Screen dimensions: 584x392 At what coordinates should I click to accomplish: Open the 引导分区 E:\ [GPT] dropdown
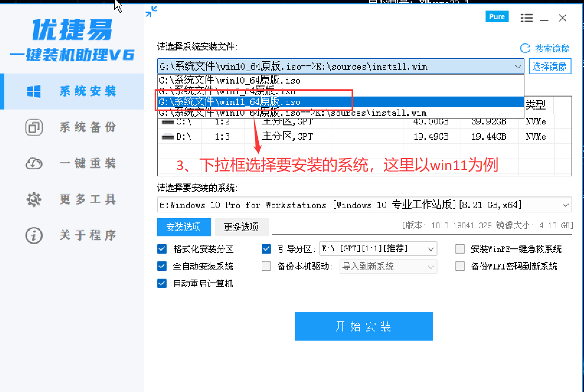(378, 249)
